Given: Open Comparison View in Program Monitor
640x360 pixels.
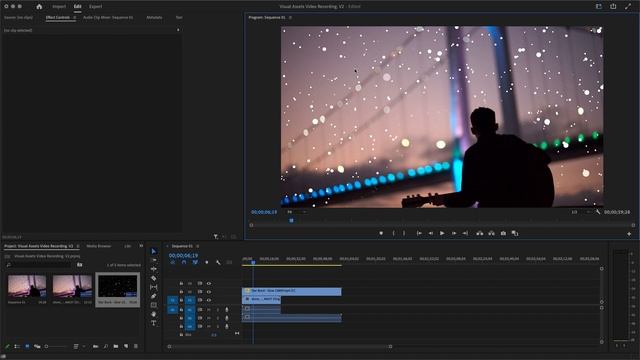Looking at the screenshot, I should 515,233.
